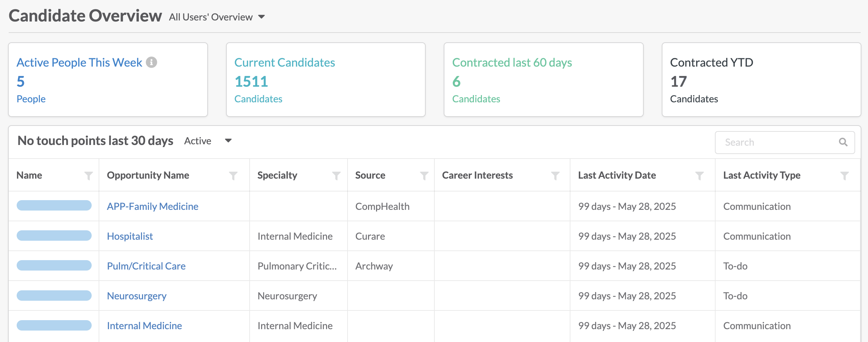Click the magnifier icon in the Search box

point(843,142)
